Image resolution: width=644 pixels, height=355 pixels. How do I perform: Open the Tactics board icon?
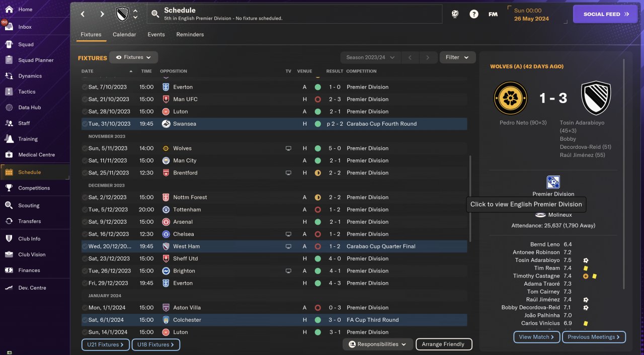click(9, 92)
